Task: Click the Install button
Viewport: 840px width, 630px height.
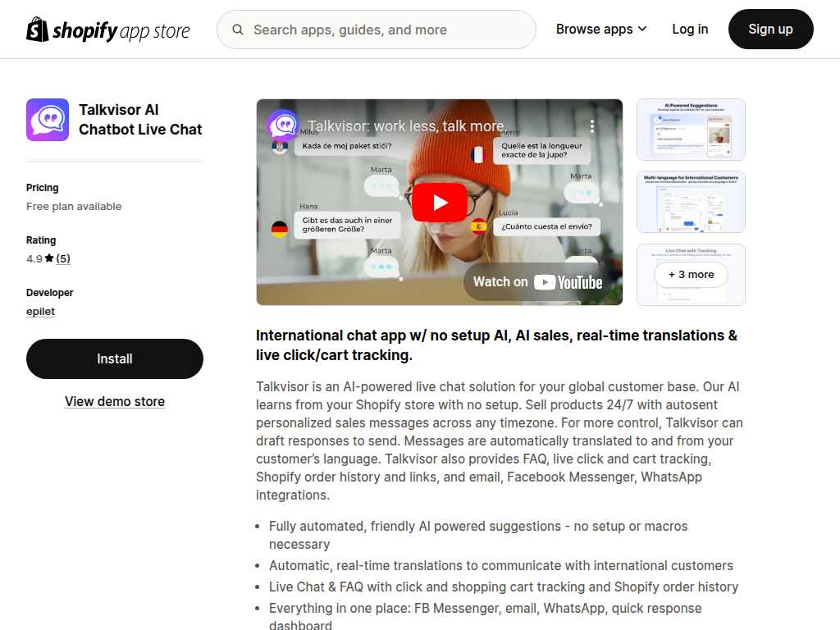Action: click(115, 359)
